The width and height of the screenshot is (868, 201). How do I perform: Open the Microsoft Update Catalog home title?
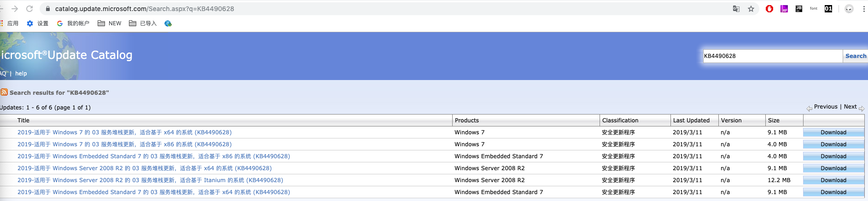tap(66, 55)
